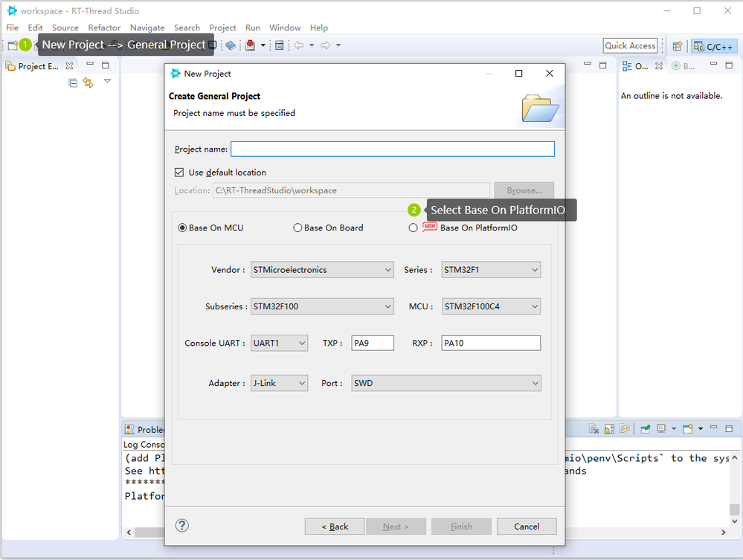Viewport: 743px width, 560px height.
Task: Open the Adapter dropdown
Action: (279, 383)
